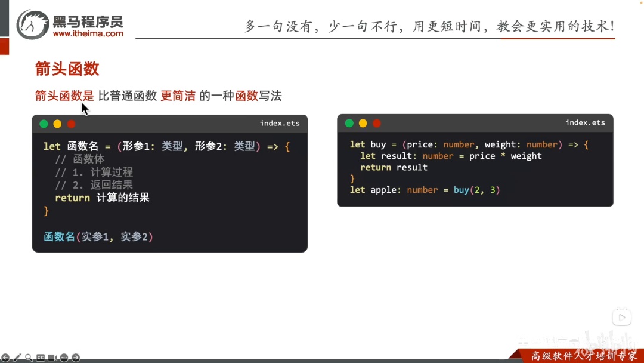The image size is (644, 363).
Task: Advance to next slide with right arrow
Action: [76, 358]
